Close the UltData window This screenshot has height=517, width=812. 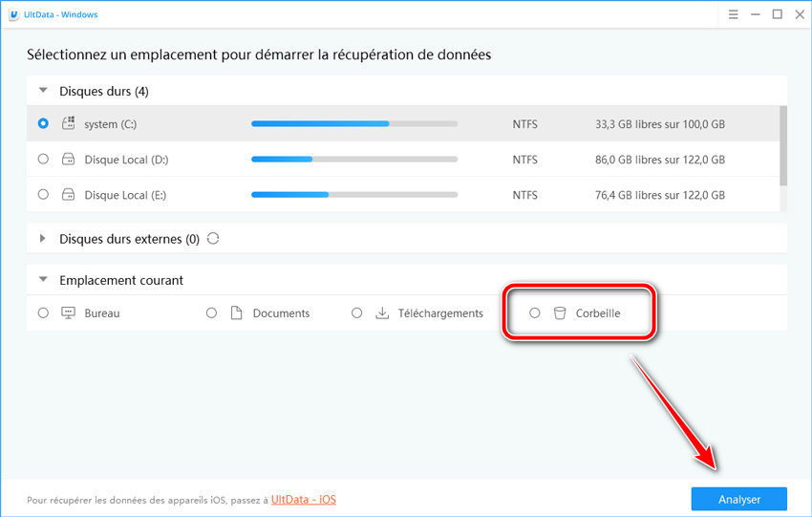(x=800, y=14)
